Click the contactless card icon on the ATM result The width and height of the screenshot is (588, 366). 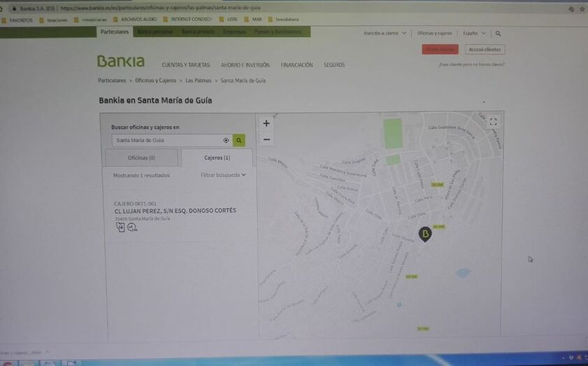pyautogui.click(x=120, y=227)
